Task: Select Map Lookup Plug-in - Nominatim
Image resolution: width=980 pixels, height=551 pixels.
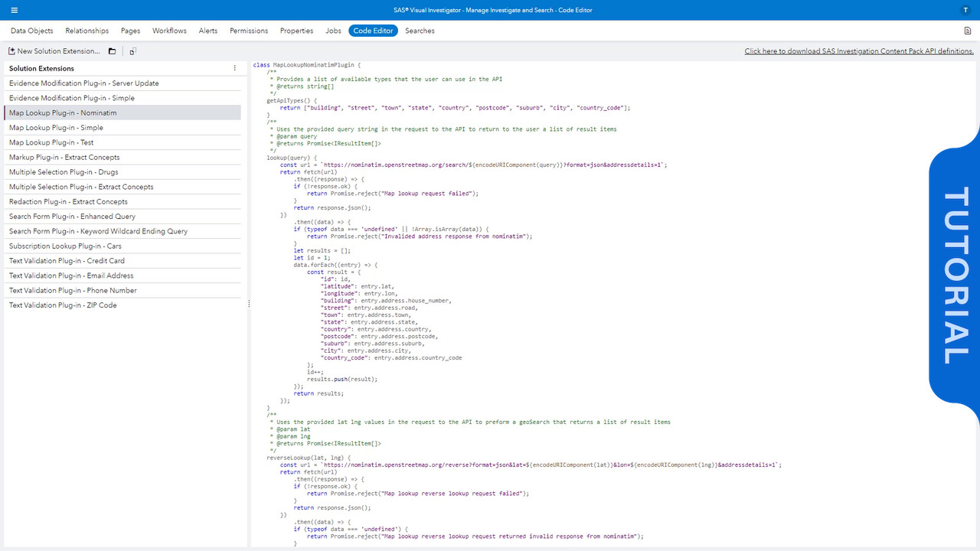Action: pos(122,112)
